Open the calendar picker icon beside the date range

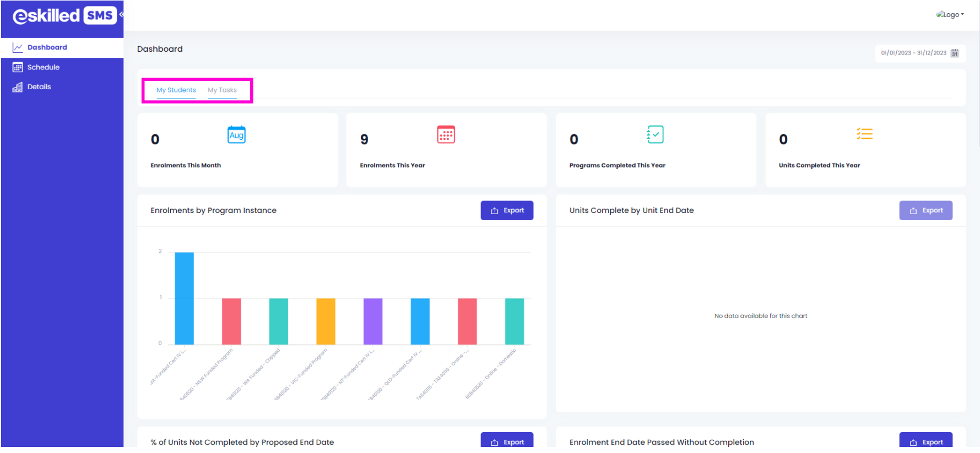click(x=955, y=53)
